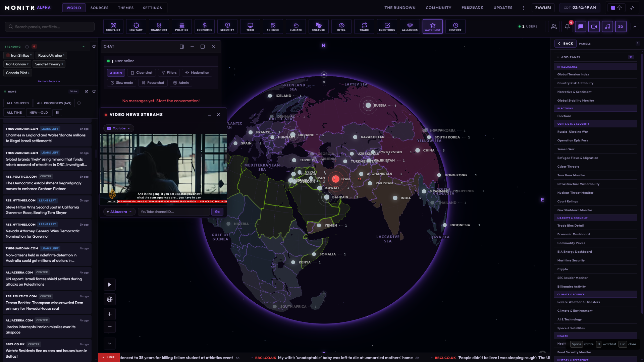Image resolution: width=644 pixels, height=362 pixels.
Task: Select the Military category icon
Action: coord(136,26)
